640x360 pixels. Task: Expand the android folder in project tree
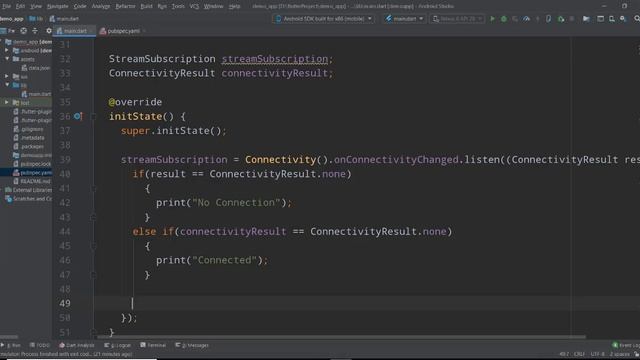pos(7,51)
